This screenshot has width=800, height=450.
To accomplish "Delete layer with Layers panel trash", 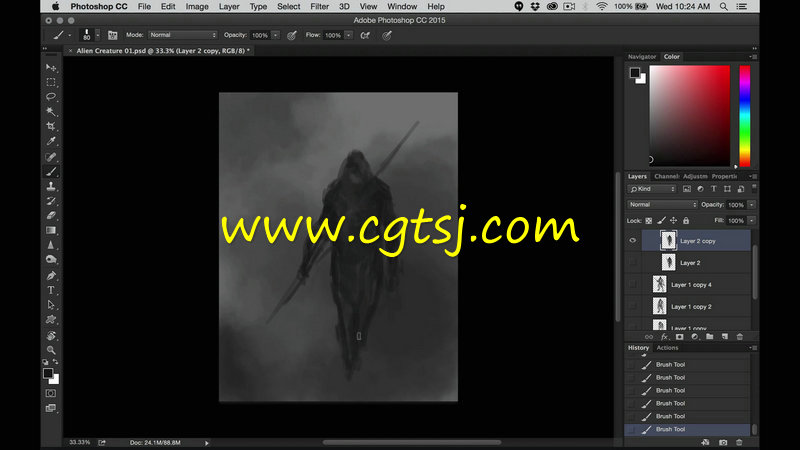I will point(740,337).
